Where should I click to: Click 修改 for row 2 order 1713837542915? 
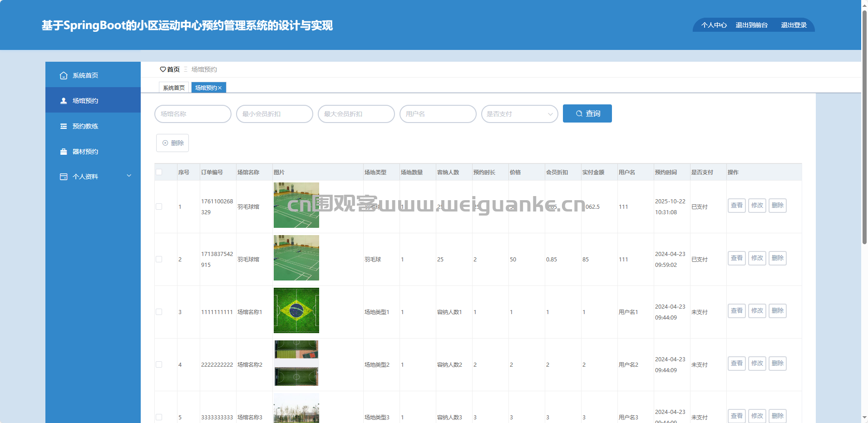[x=757, y=258]
